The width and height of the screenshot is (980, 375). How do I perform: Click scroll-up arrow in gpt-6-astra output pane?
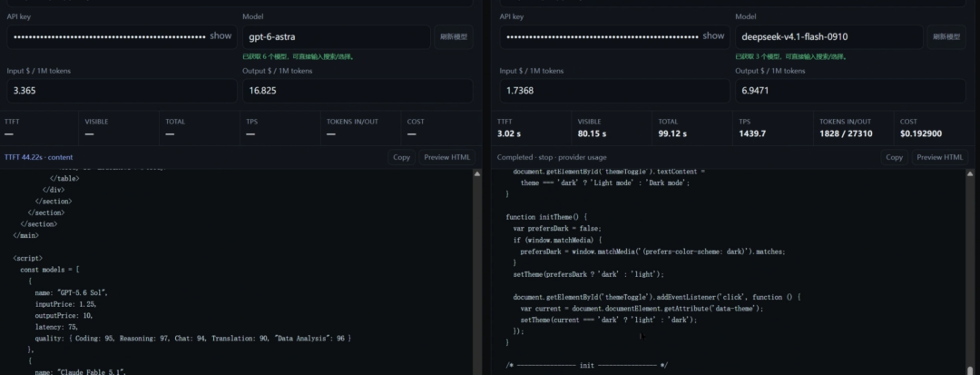pyautogui.click(x=477, y=173)
